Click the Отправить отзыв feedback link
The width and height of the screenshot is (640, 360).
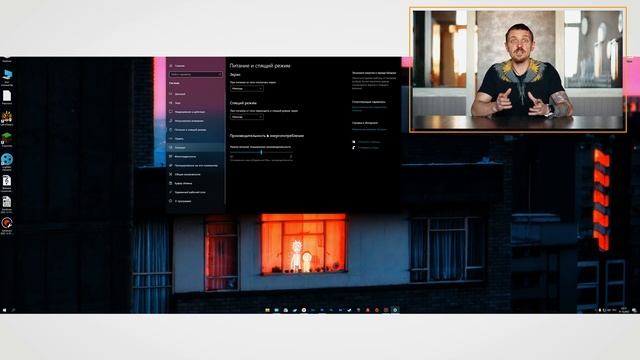tap(365, 147)
